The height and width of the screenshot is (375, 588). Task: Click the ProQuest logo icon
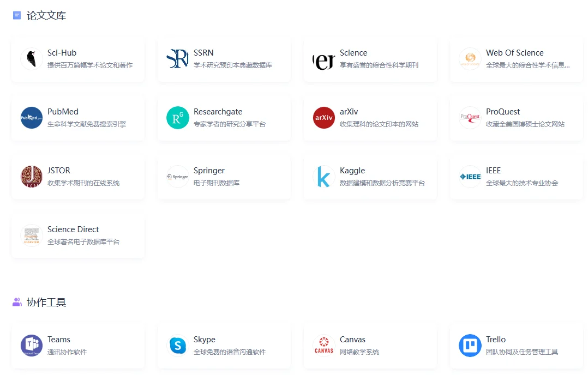tap(470, 118)
